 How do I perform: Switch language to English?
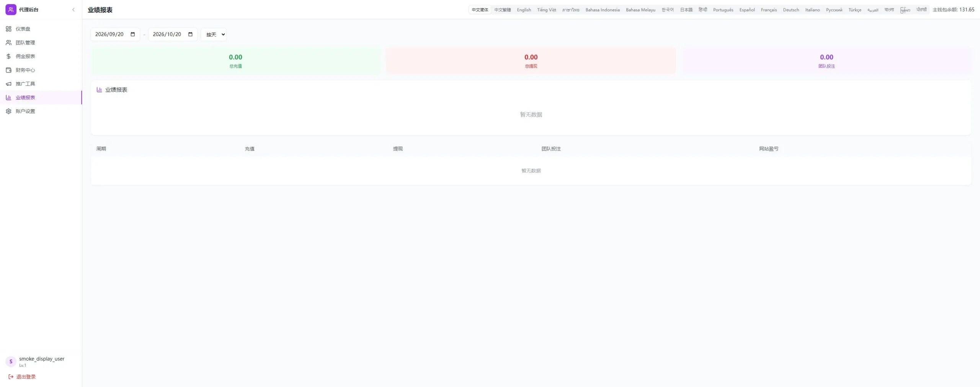[x=524, y=10]
